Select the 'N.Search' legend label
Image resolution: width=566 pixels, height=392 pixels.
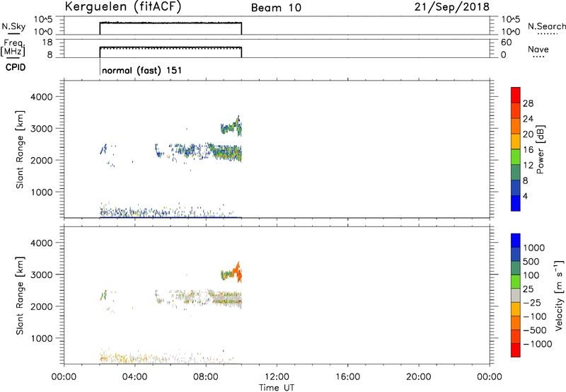(x=546, y=26)
